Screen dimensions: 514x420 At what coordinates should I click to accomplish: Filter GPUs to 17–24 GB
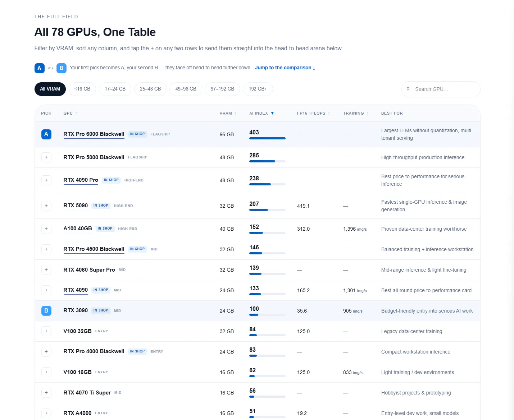[115, 89]
